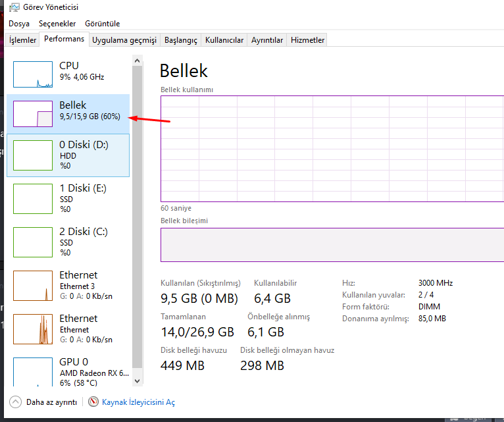Click the Kaynak İzleyicisi gauge icon
504x422 pixels.
click(93, 402)
